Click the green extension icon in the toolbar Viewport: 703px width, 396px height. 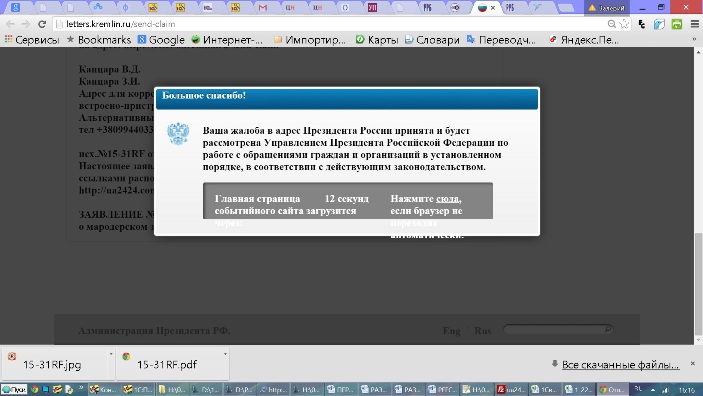[677, 24]
